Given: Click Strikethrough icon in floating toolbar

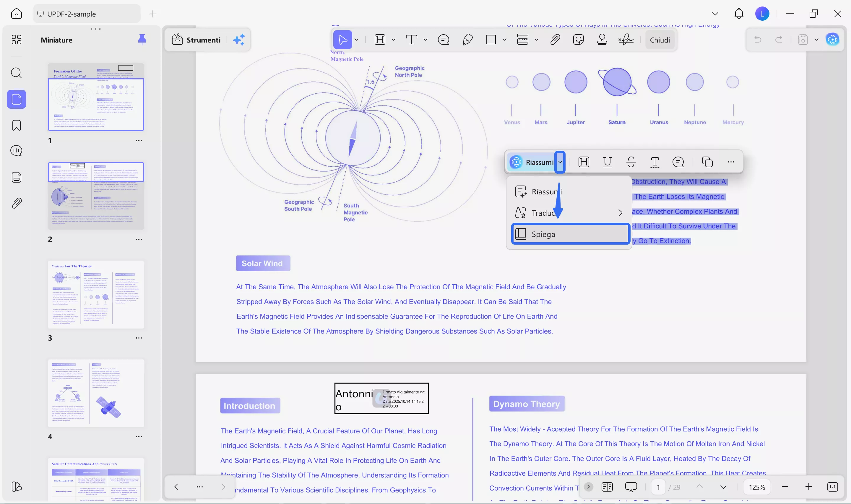Looking at the screenshot, I should click(x=631, y=162).
